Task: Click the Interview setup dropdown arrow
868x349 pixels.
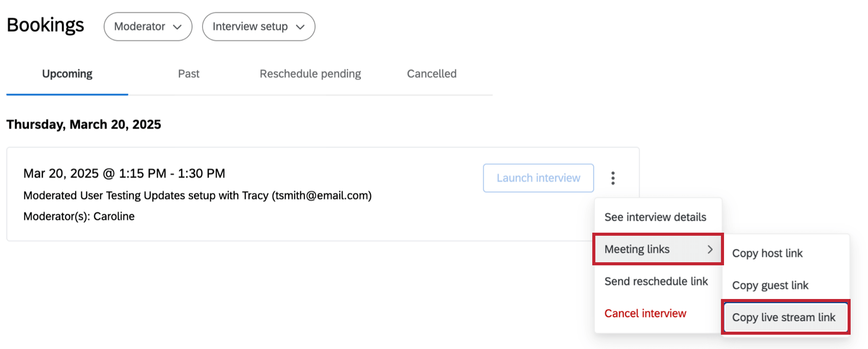Action: point(301,27)
